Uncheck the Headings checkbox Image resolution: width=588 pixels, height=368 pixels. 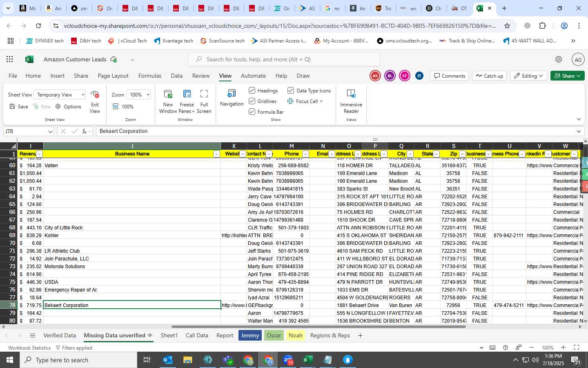coord(252,90)
